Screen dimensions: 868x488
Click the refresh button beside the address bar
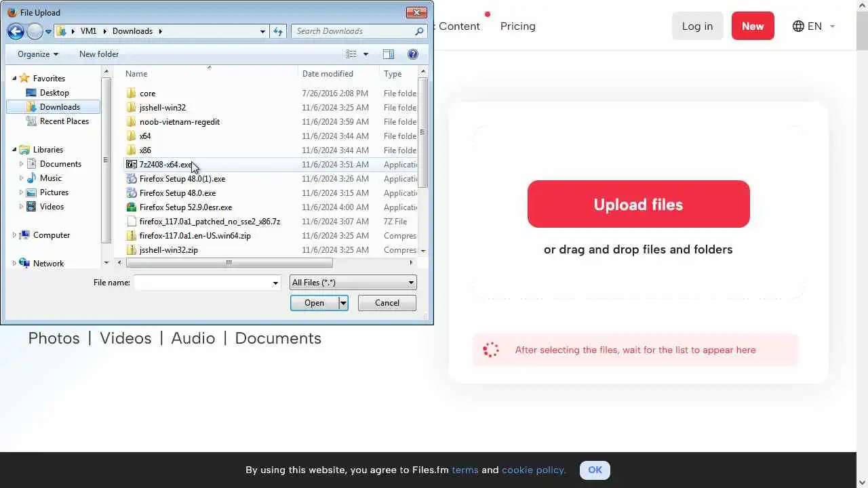[x=278, y=31]
